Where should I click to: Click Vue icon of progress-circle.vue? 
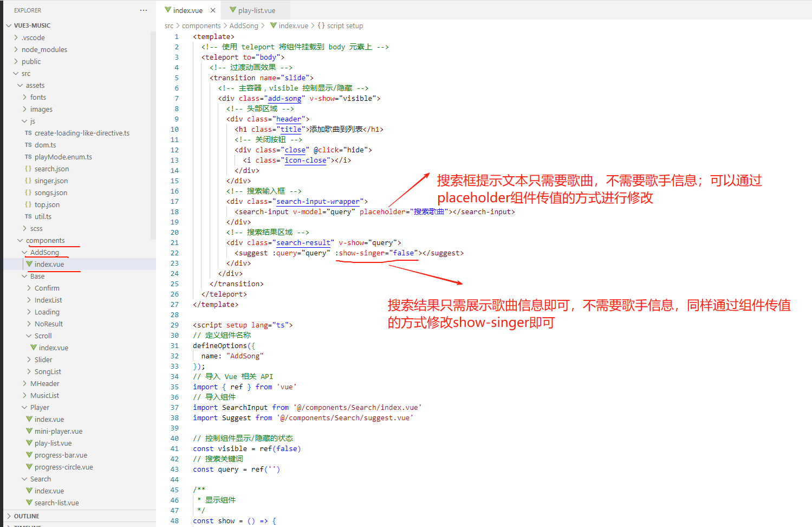[29, 467]
